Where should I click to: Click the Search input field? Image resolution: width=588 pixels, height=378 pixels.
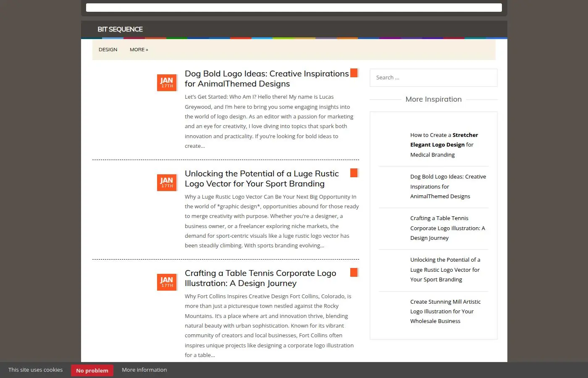(x=433, y=78)
